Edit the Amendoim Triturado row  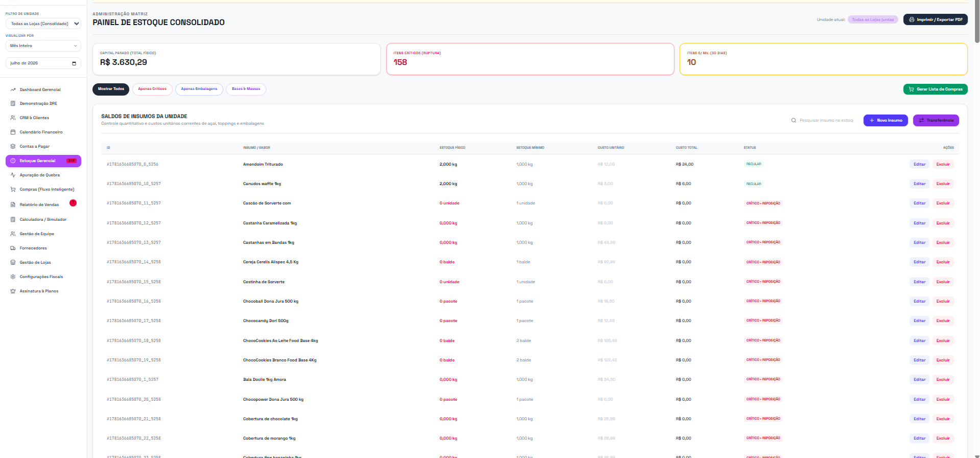tap(920, 164)
